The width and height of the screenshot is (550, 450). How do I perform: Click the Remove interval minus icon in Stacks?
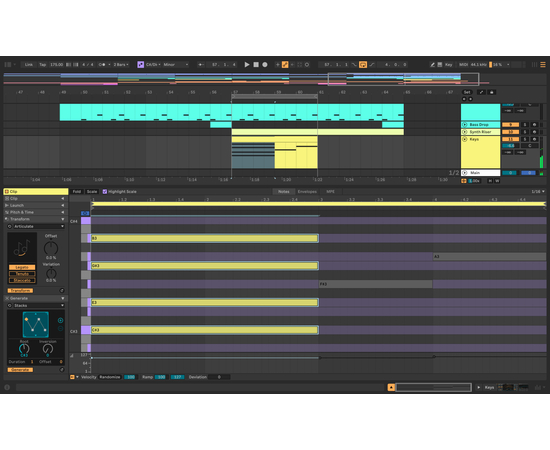(x=60, y=329)
